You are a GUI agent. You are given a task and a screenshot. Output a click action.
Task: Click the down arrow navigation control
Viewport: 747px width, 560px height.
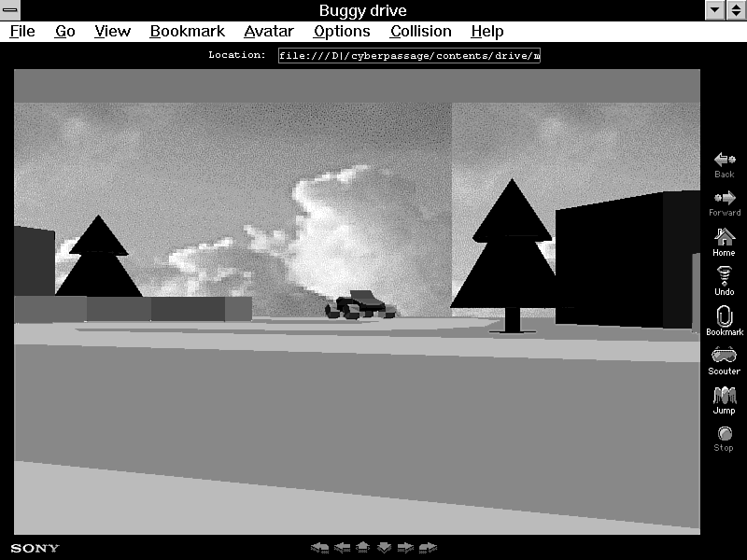click(x=384, y=547)
